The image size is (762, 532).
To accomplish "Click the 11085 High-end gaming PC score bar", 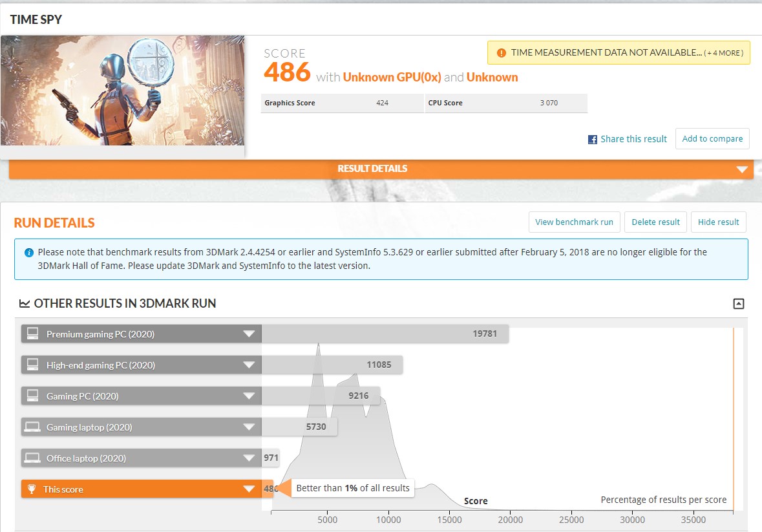I will 332,365.
